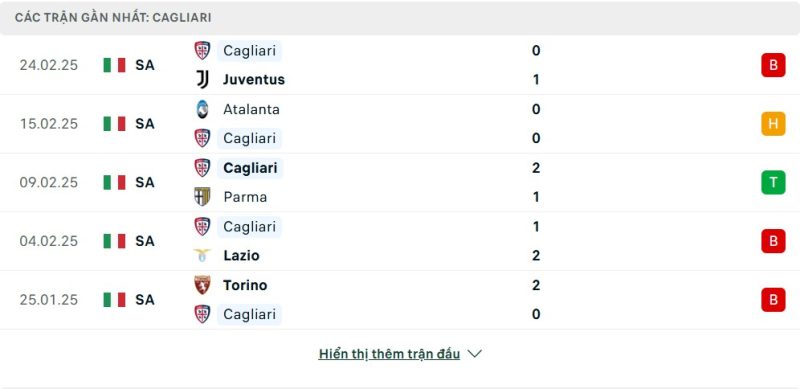
Task: Click the orange H draw badge
Action: coord(773,124)
